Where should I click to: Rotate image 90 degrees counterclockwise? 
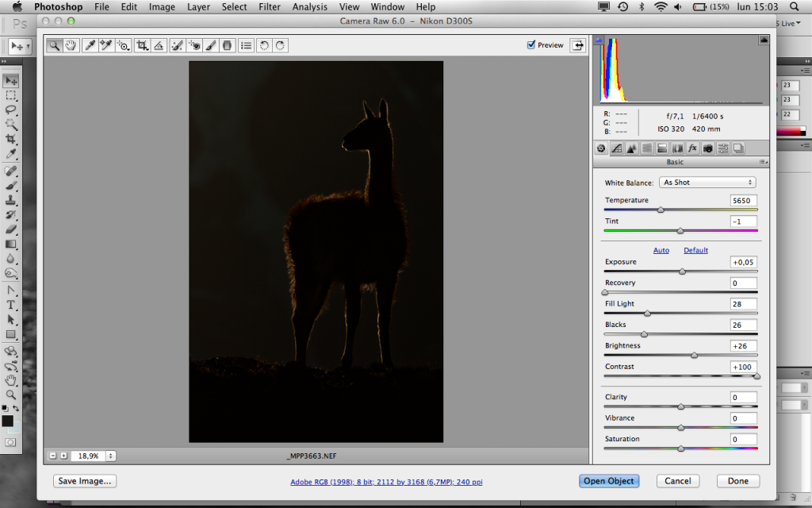(x=264, y=45)
